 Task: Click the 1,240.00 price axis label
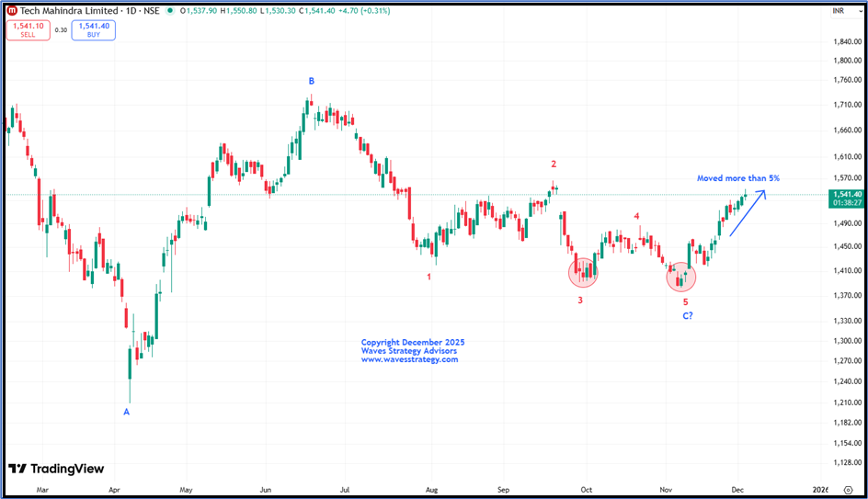pos(848,381)
